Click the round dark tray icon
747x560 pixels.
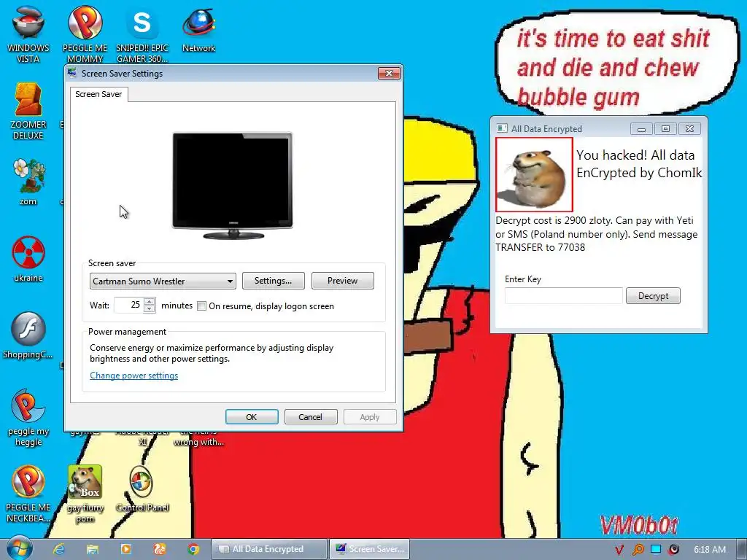673,550
